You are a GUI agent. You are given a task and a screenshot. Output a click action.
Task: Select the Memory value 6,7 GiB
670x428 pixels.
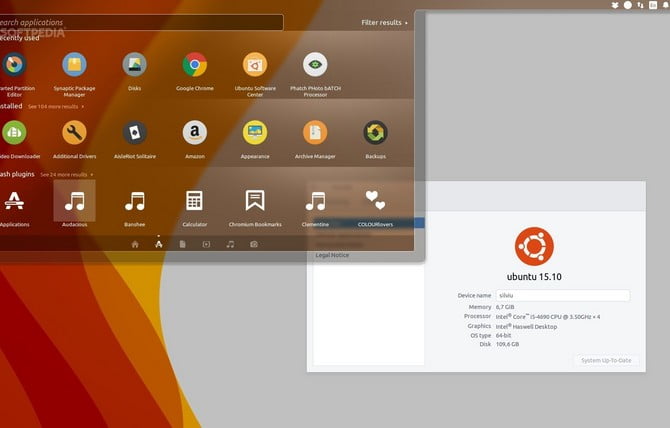pyautogui.click(x=505, y=307)
